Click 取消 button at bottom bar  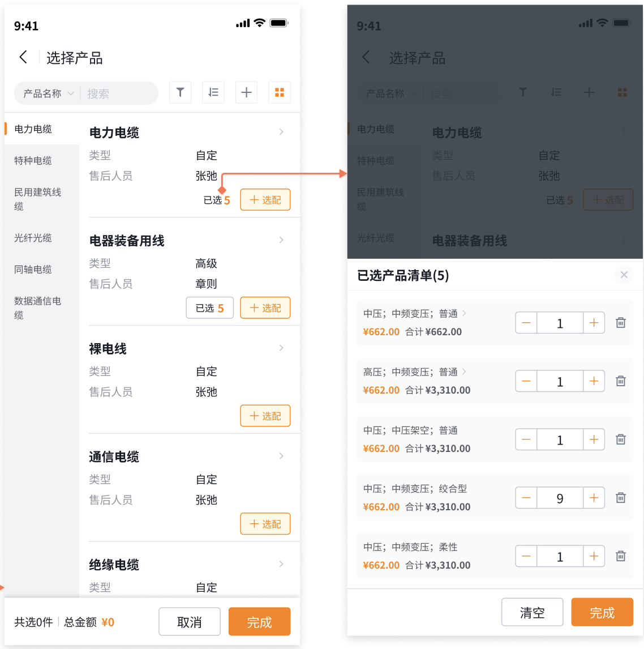click(190, 622)
